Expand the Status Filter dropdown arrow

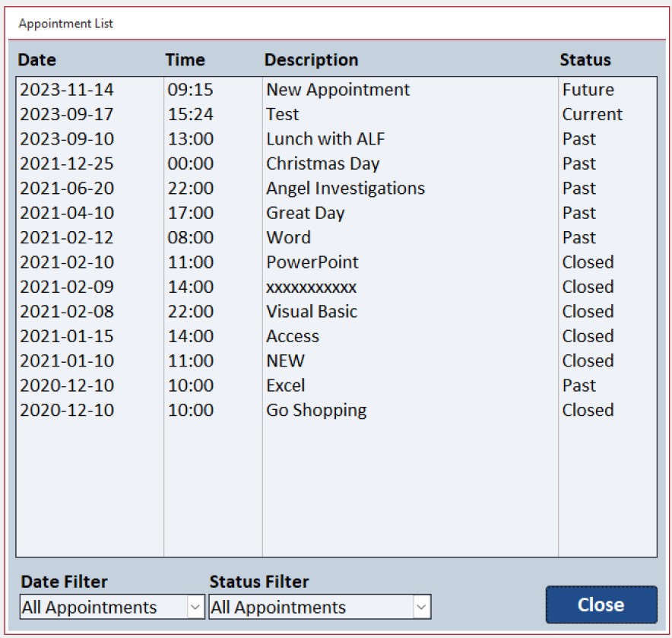(422, 608)
